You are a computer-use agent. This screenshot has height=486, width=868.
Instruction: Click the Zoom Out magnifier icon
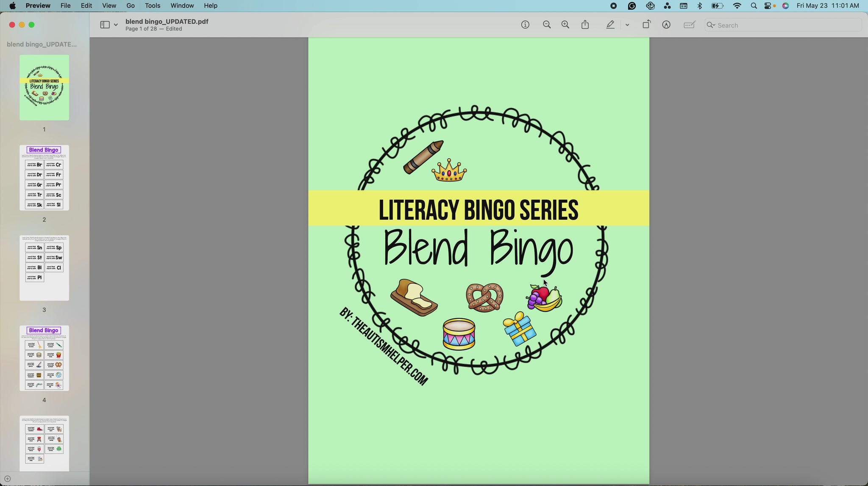(547, 25)
